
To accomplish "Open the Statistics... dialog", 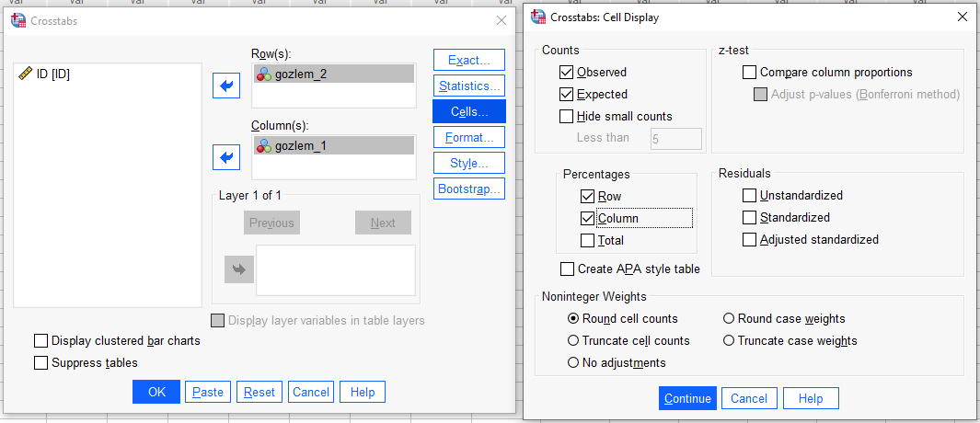I will coord(468,86).
